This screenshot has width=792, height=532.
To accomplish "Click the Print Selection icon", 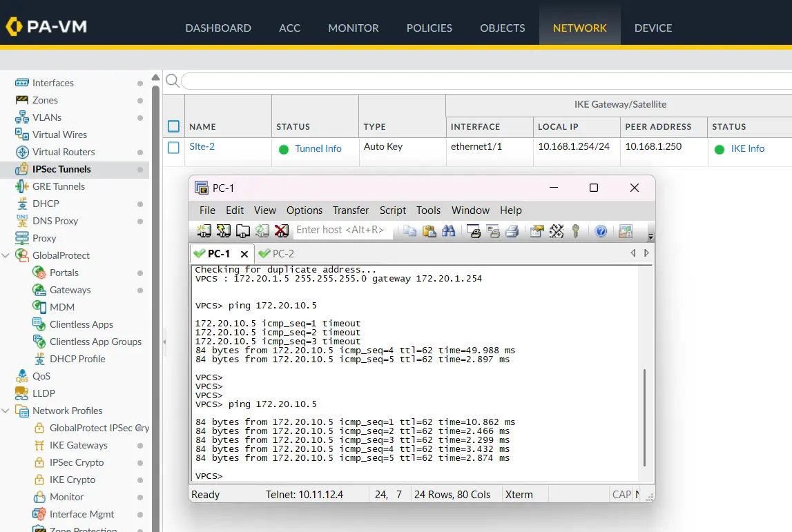I will pos(493,230).
